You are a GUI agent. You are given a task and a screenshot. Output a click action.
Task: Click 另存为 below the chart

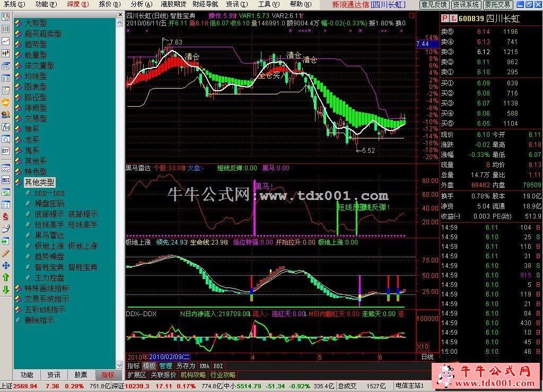pos(186,365)
